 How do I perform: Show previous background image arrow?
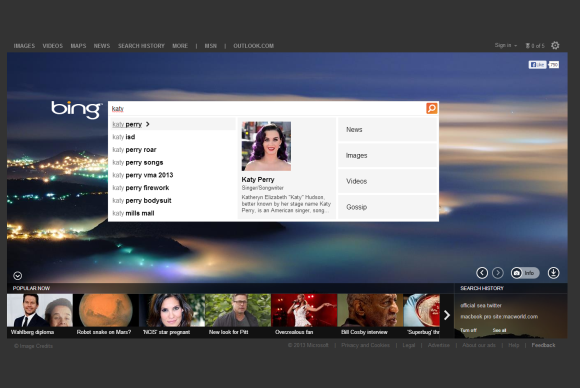tap(482, 273)
